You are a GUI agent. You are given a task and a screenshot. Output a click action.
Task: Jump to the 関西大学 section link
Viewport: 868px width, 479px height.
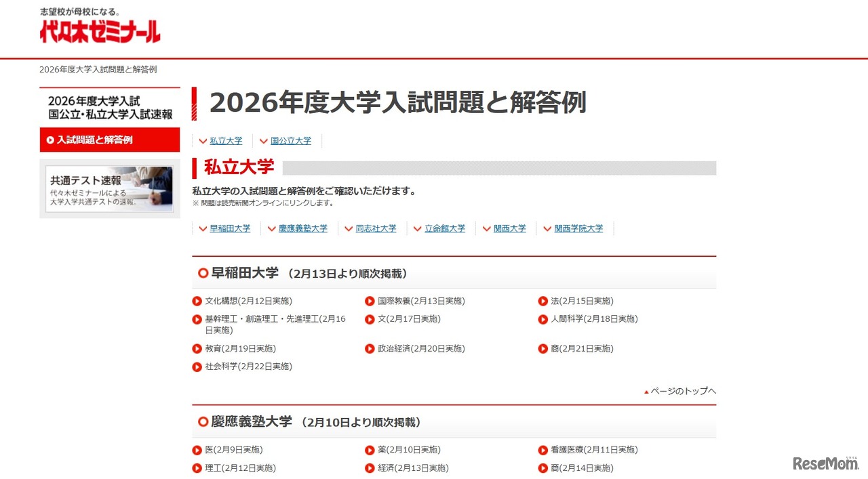(x=510, y=229)
